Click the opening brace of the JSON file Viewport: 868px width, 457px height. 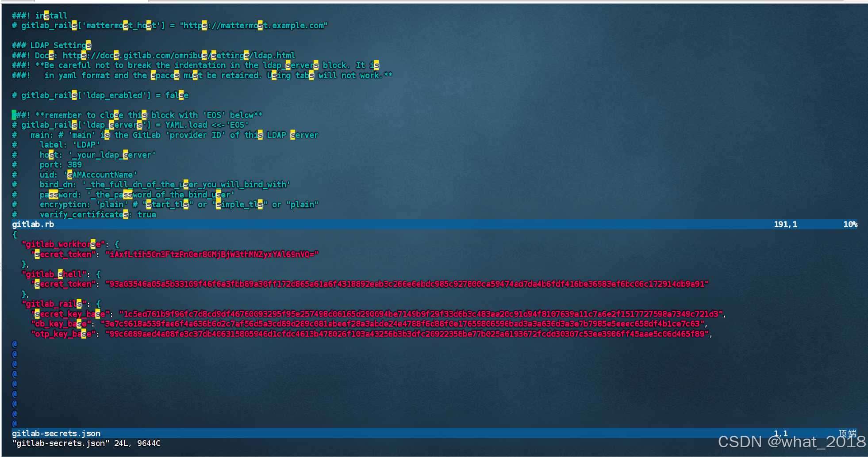[14, 235]
